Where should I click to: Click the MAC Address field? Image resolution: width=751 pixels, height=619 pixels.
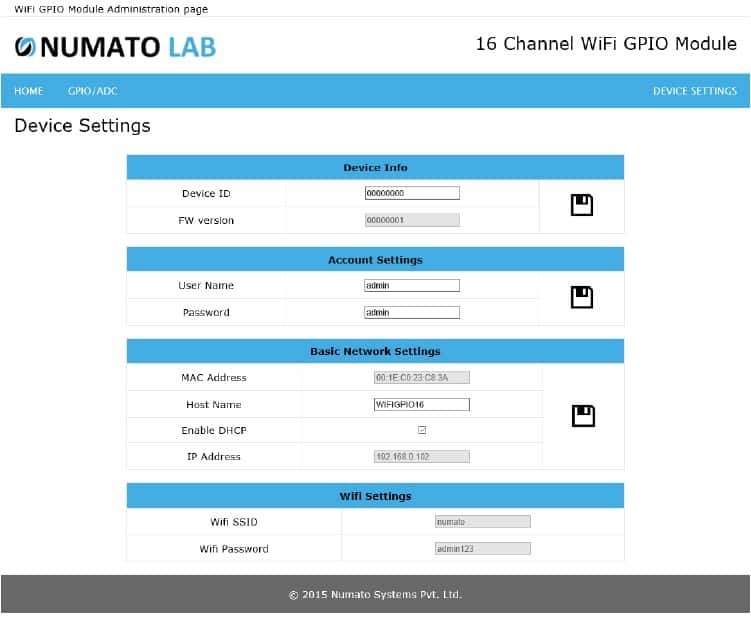tap(421, 377)
